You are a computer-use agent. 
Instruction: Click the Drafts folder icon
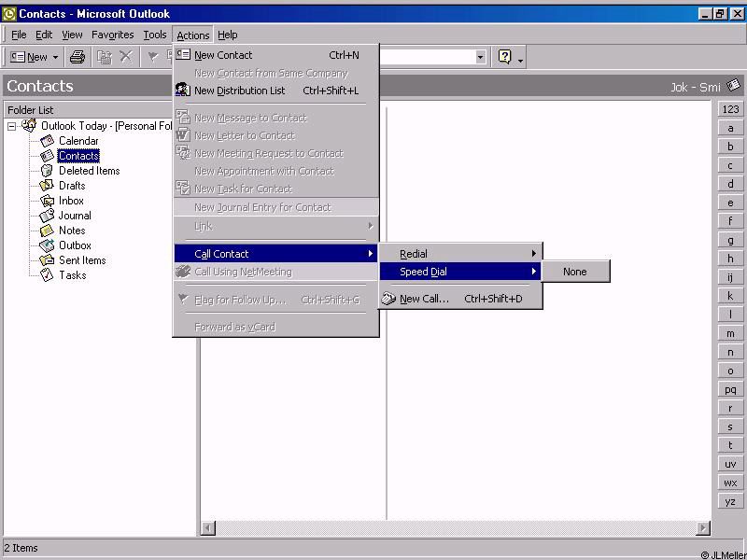[x=48, y=186]
